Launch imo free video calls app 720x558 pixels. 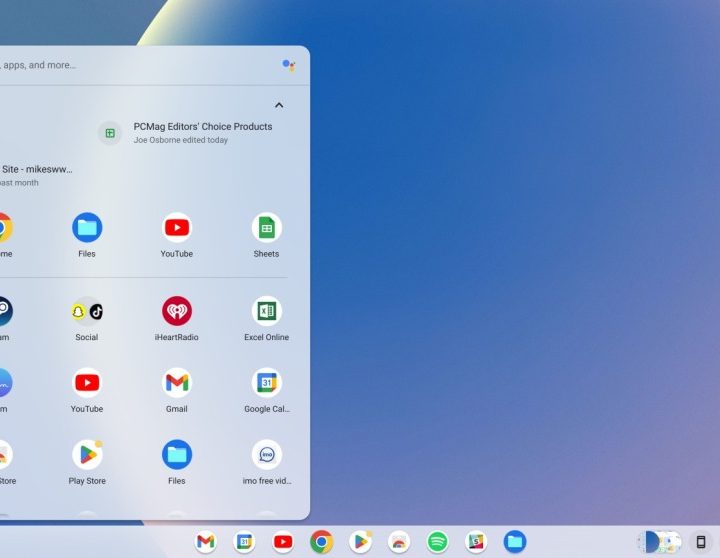[x=266, y=455]
